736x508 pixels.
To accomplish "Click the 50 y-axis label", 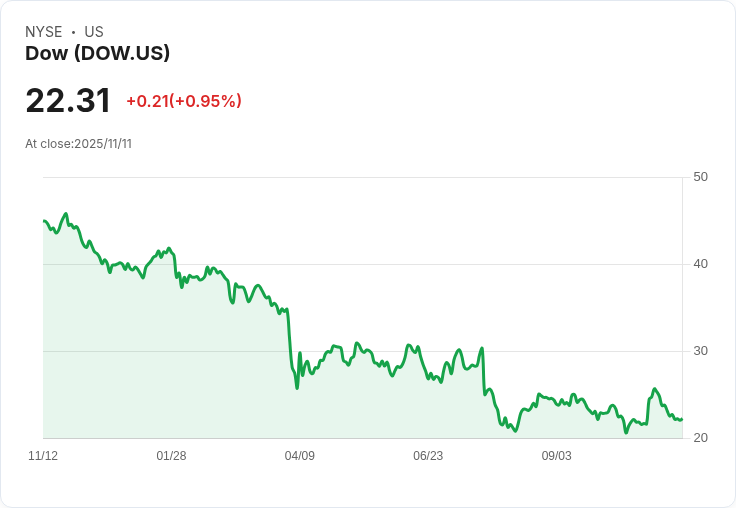I will pos(700,177).
